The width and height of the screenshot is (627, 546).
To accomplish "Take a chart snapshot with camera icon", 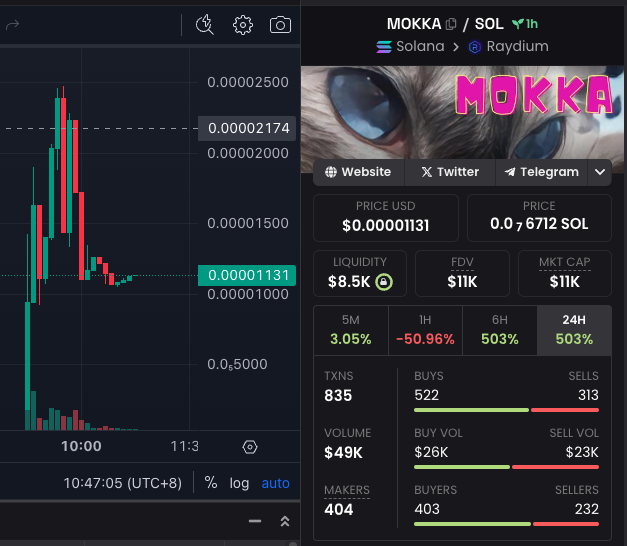I will pos(280,25).
